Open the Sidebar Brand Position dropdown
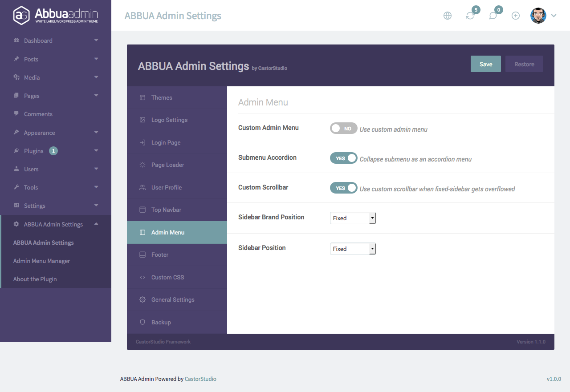The height and width of the screenshot is (392, 570). [x=353, y=218]
